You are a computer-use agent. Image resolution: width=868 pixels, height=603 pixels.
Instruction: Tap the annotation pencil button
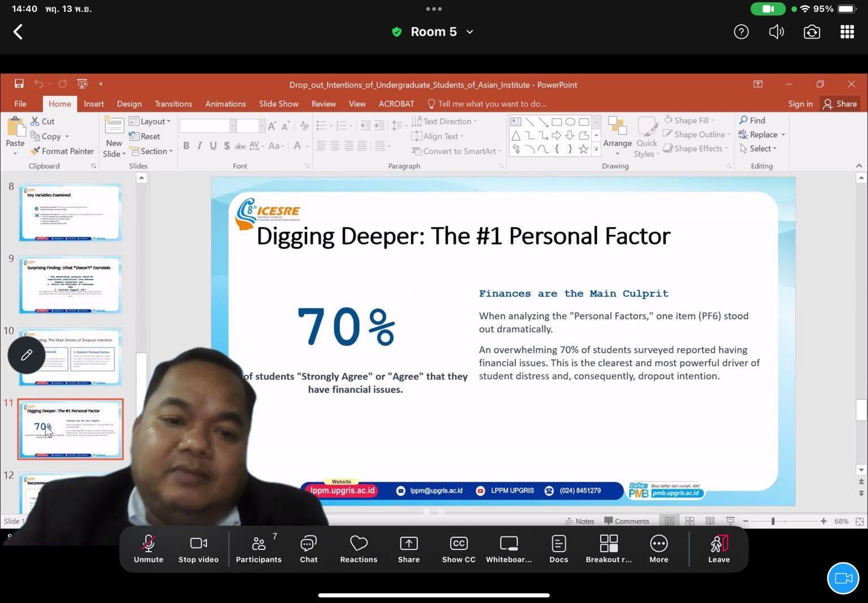click(27, 355)
